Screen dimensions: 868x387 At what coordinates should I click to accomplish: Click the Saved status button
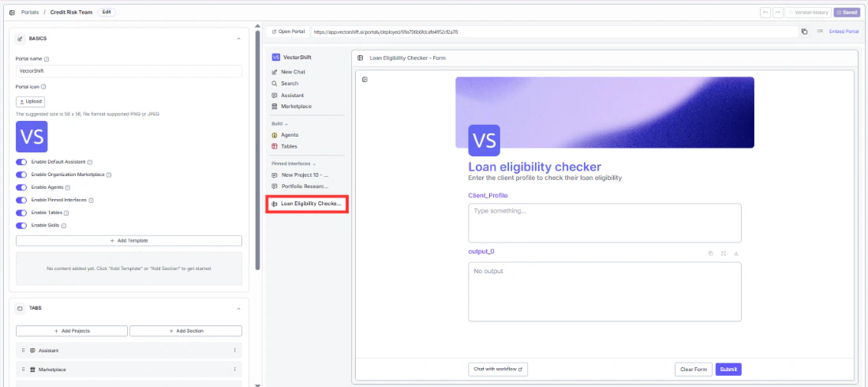pos(847,12)
